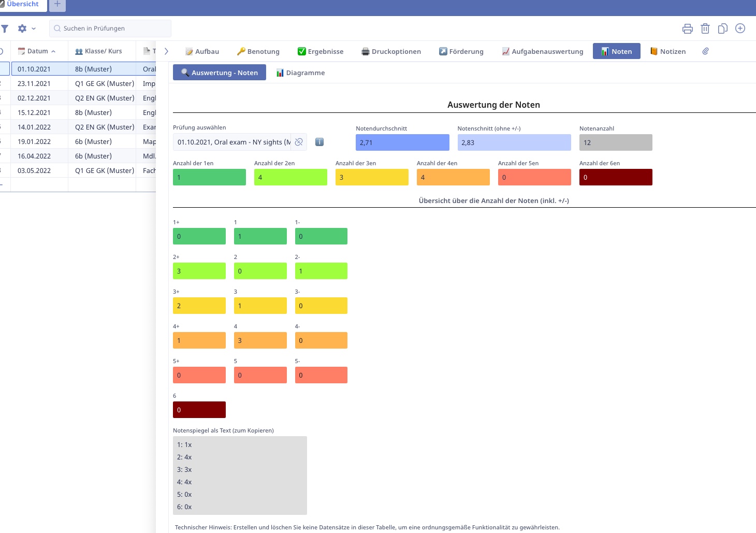Select the row dated 16.04.2022

[x=78, y=156]
